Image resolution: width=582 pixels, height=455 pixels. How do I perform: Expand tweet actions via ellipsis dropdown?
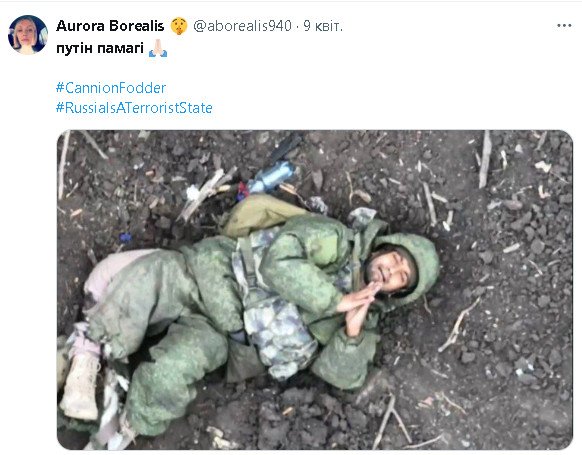564,26
